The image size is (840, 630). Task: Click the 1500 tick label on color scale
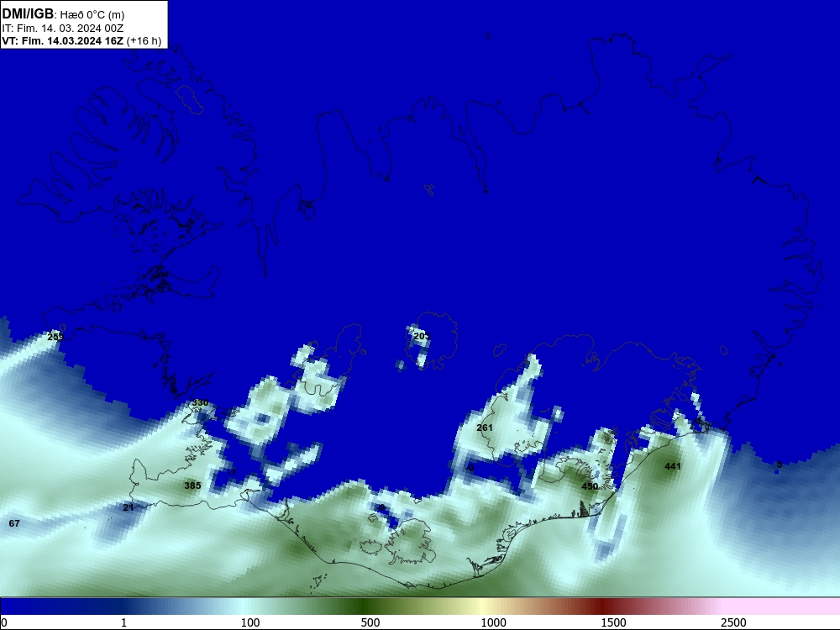click(x=613, y=622)
